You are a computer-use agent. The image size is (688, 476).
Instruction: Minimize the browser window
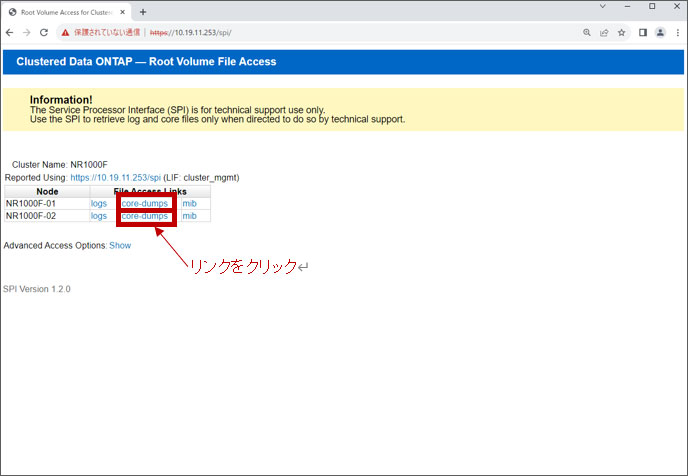(627, 6)
